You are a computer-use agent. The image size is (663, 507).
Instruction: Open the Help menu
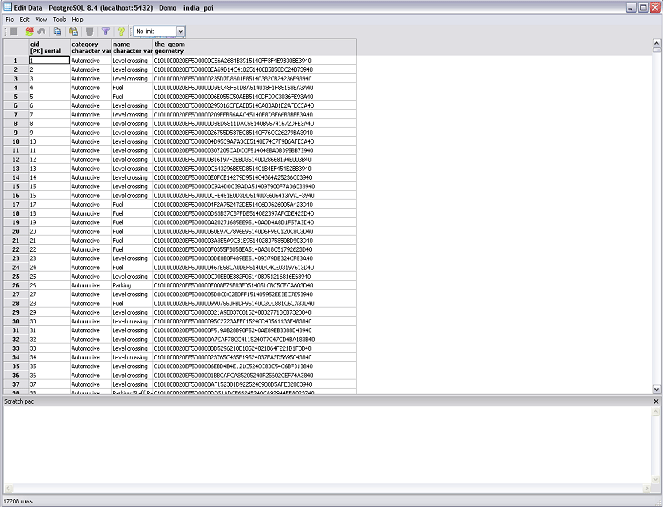(77, 19)
